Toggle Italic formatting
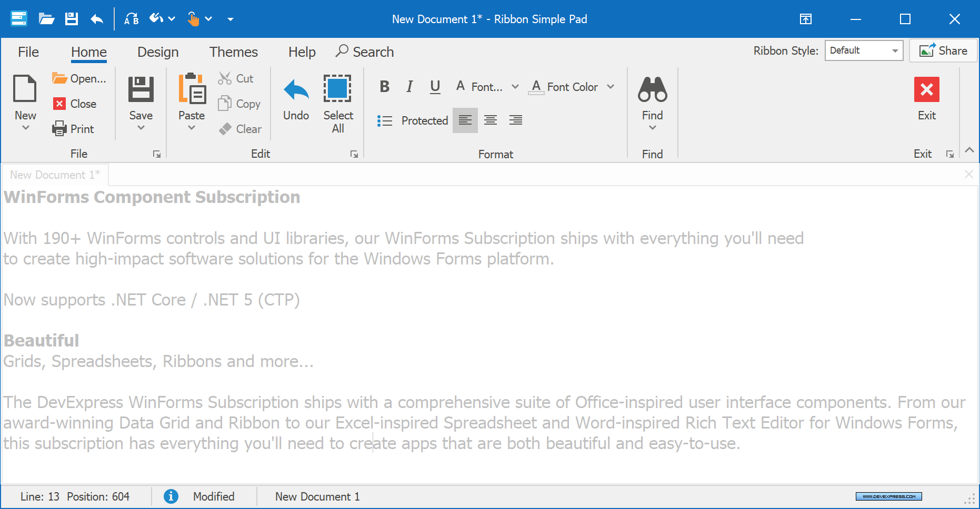The image size is (980, 509). pyautogui.click(x=409, y=87)
